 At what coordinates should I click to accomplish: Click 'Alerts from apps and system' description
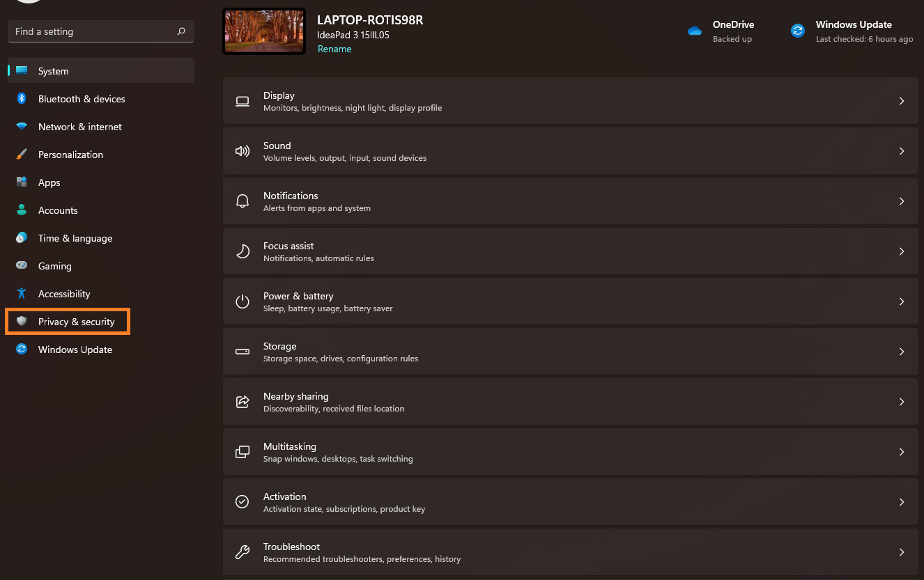pos(317,208)
